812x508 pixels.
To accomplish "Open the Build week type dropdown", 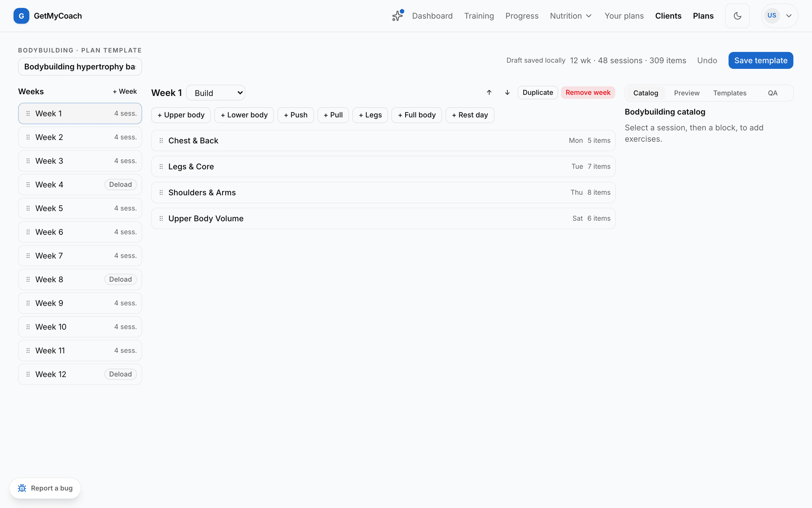I will (x=216, y=93).
